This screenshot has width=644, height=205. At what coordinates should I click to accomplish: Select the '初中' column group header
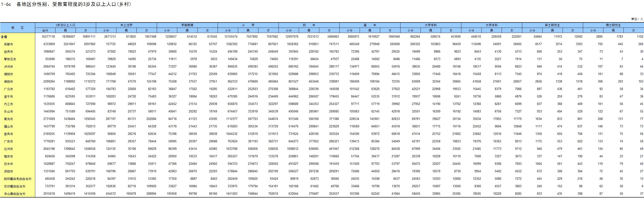(309, 25)
